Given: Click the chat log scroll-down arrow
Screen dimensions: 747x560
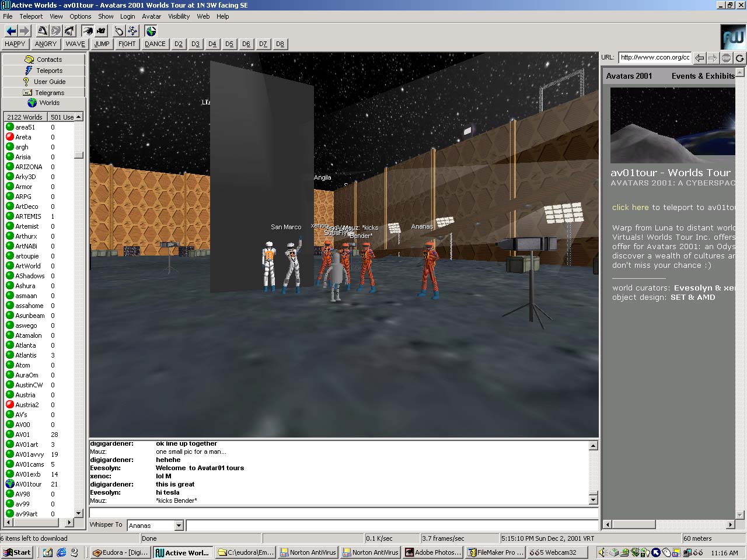Looking at the screenshot, I should (594, 499).
